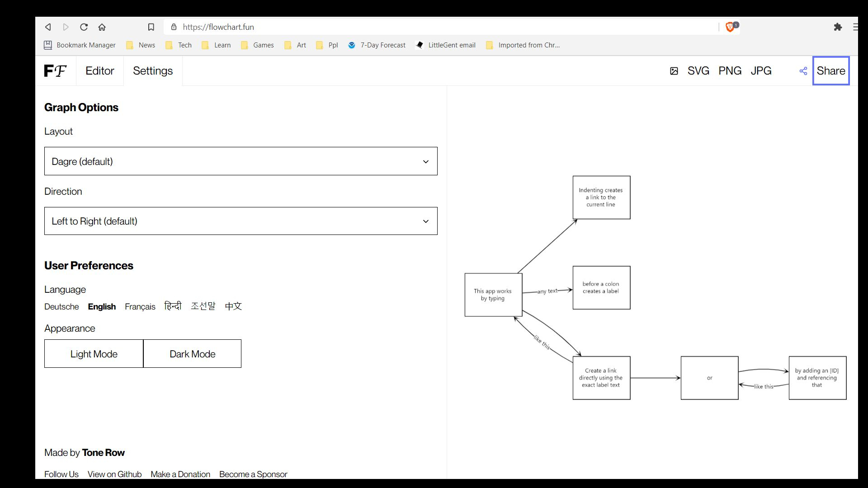868x488 pixels.
Task: Reload the flowchart.fun page
Action: (x=84, y=27)
